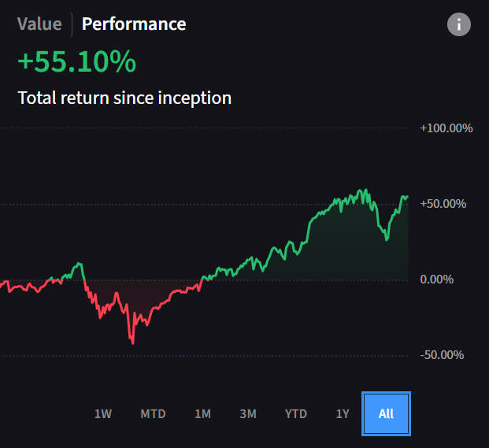
Task: Click the small green peak before the red dip
Action: (x=79, y=264)
